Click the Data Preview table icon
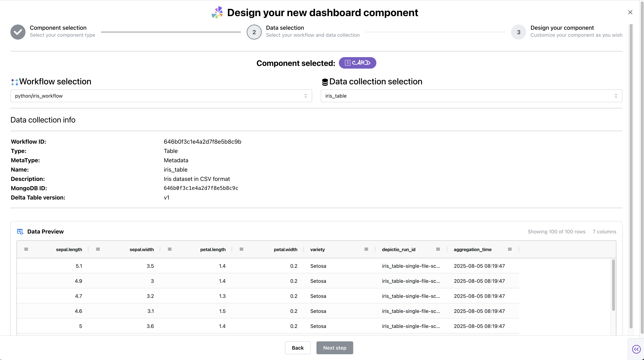Viewport: 644px width, 360px height. pos(20,231)
